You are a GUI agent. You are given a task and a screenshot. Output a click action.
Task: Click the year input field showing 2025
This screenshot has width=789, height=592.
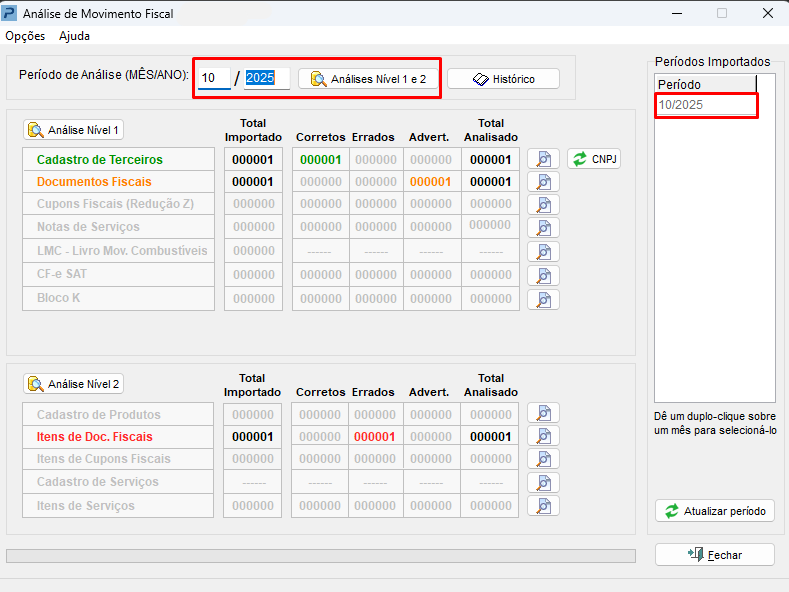[266, 78]
